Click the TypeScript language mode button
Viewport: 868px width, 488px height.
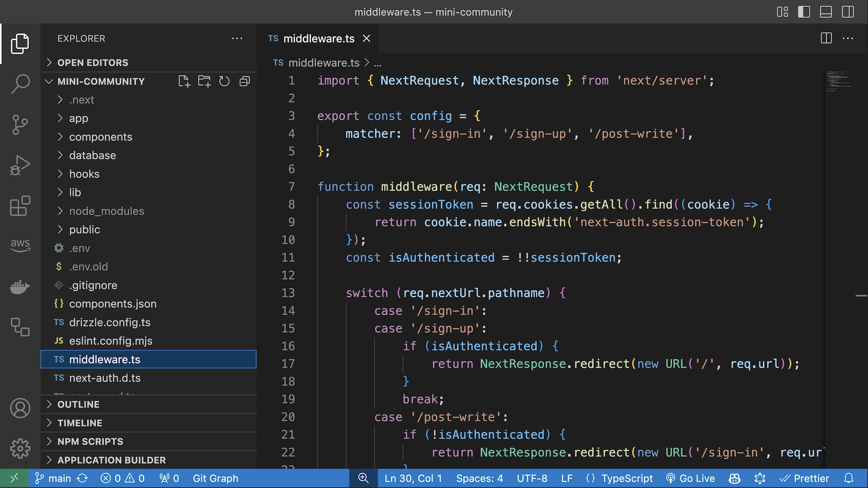tap(627, 478)
